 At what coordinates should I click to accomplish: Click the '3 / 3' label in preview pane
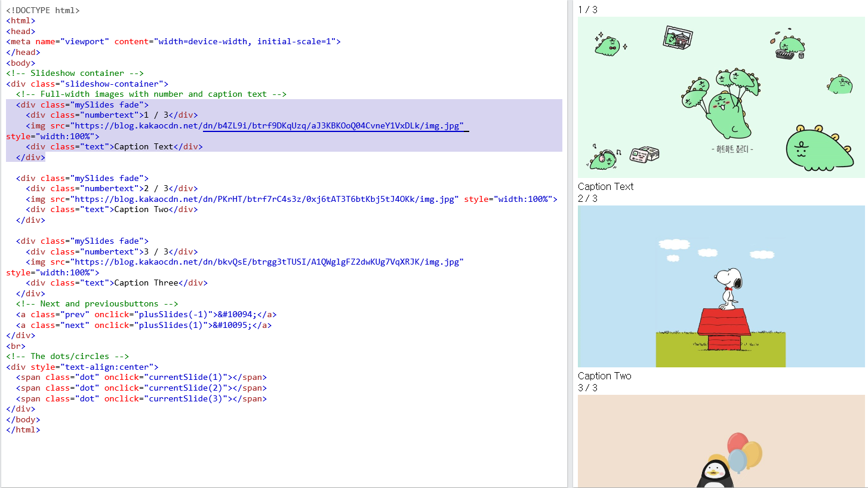coord(587,388)
